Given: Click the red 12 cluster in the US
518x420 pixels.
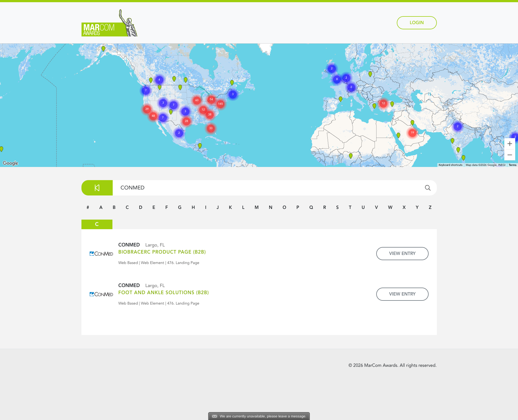Looking at the screenshot, I should 203,110.
